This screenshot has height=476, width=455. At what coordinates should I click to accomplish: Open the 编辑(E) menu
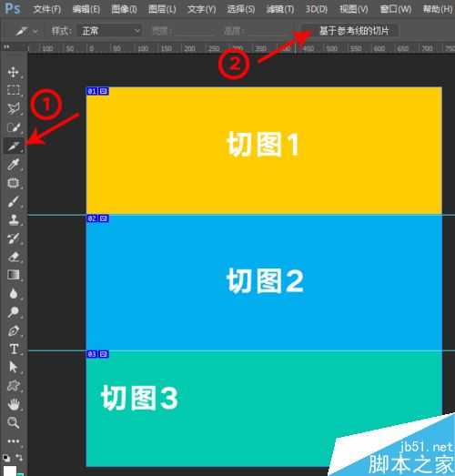pyautogui.click(x=86, y=9)
